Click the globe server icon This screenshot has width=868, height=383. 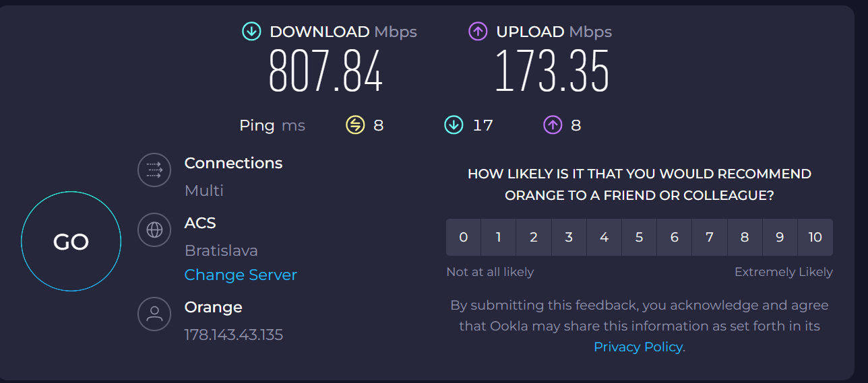[154, 230]
